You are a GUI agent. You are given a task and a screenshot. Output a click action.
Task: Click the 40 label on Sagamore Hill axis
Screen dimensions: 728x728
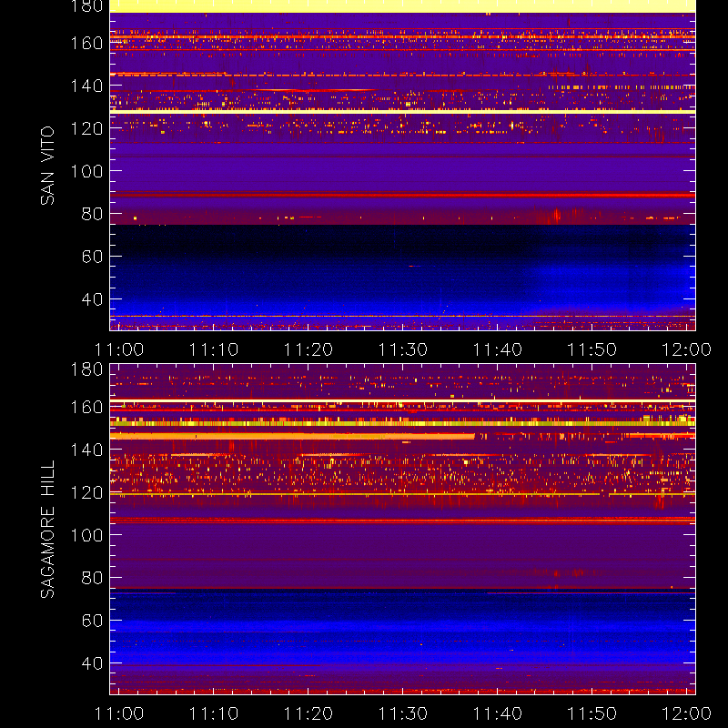(x=92, y=663)
